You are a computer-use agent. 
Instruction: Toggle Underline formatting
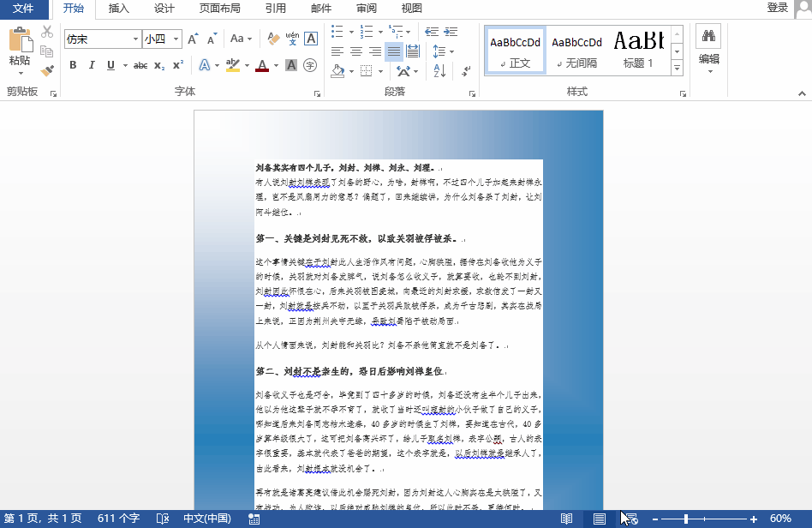click(110, 65)
